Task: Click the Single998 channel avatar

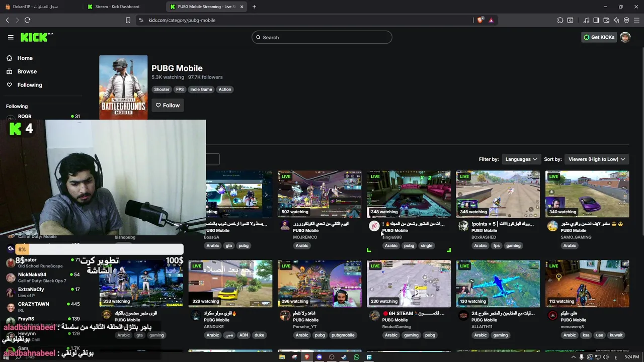Action: point(374,226)
